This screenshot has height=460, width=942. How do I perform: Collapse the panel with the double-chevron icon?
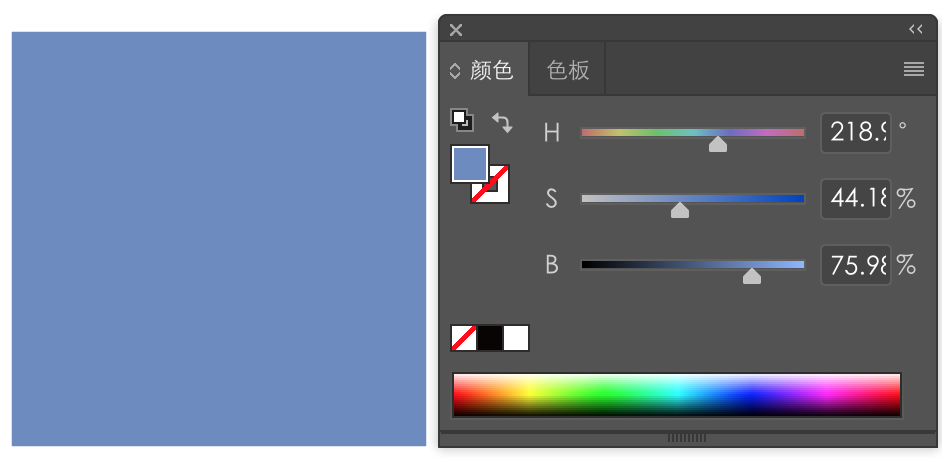click(915, 29)
